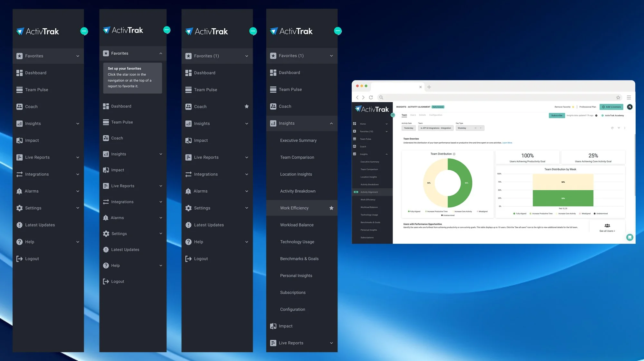Image resolution: width=644 pixels, height=361 pixels.
Task: Open the teal chat bubble widget
Action: [630, 237]
